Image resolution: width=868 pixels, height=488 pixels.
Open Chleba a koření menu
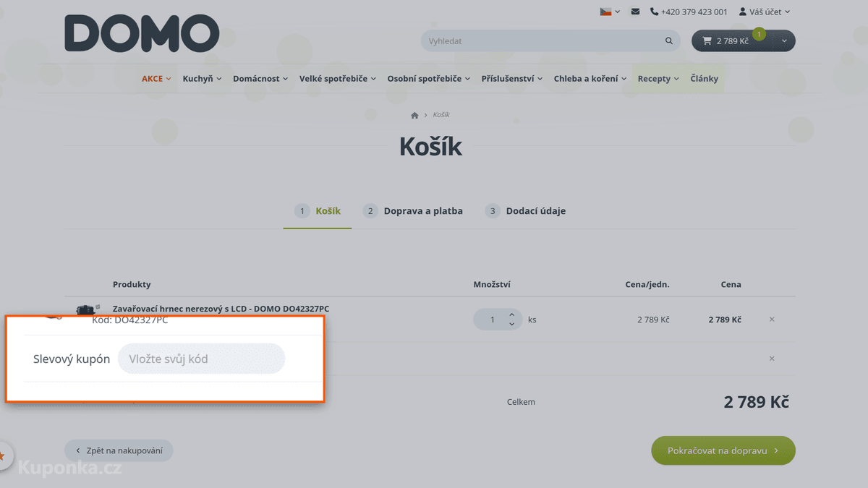point(590,79)
